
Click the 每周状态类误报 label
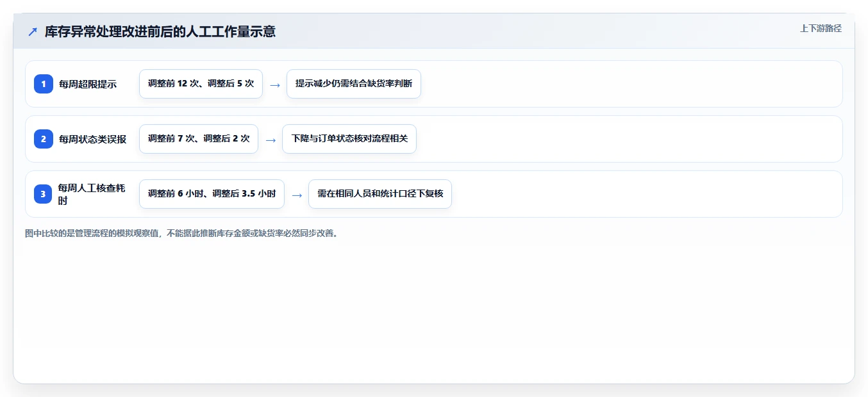point(93,139)
